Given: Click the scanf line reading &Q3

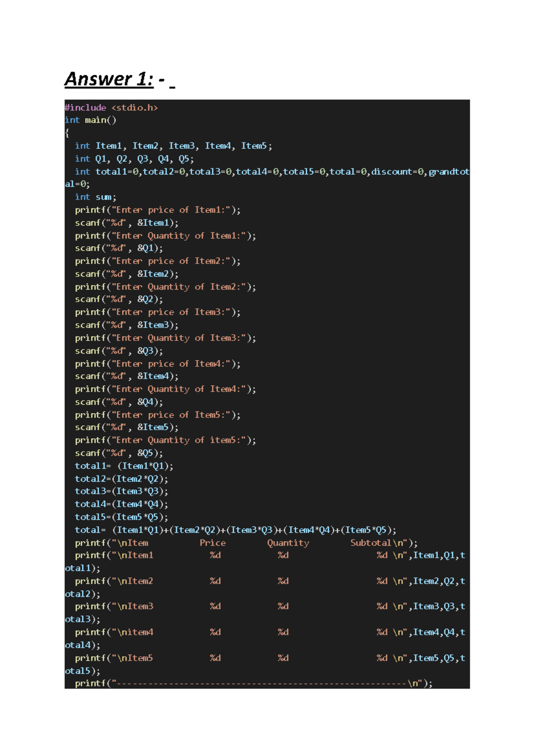Looking at the screenshot, I should coord(119,351).
